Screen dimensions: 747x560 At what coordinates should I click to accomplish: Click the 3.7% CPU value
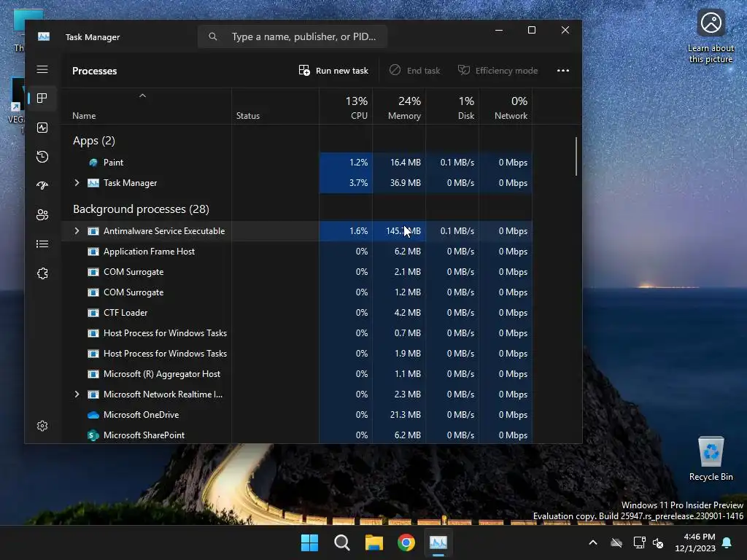tap(359, 183)
